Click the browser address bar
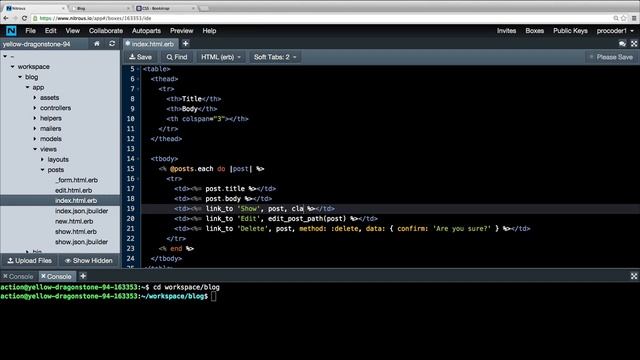The height and width of the screenshot is (360, 640). tap(322, 18)
